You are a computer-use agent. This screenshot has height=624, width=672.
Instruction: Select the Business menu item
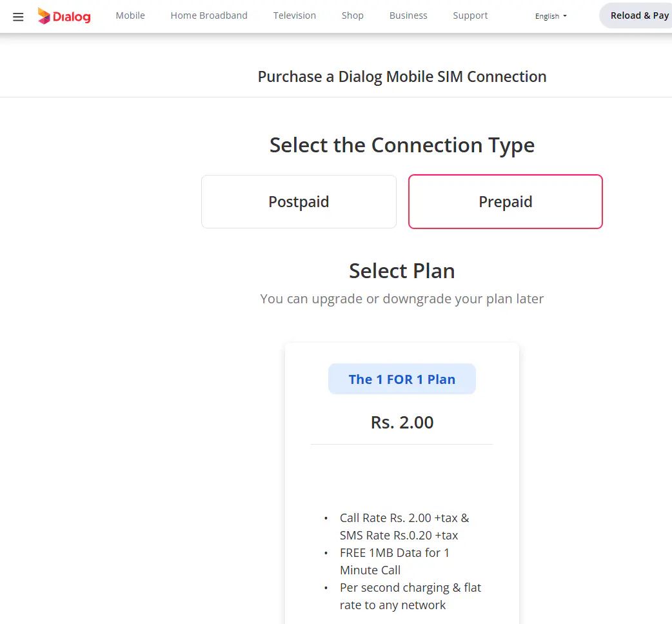tap(408, 15)
